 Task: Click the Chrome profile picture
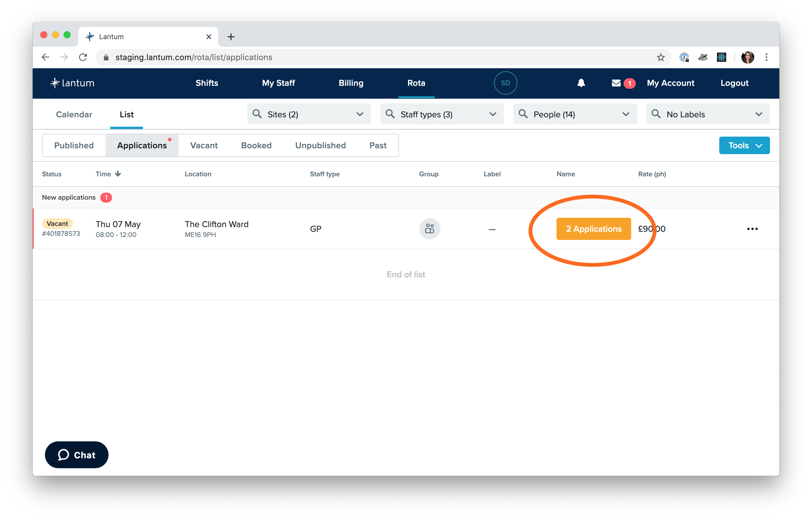point(747,57)
